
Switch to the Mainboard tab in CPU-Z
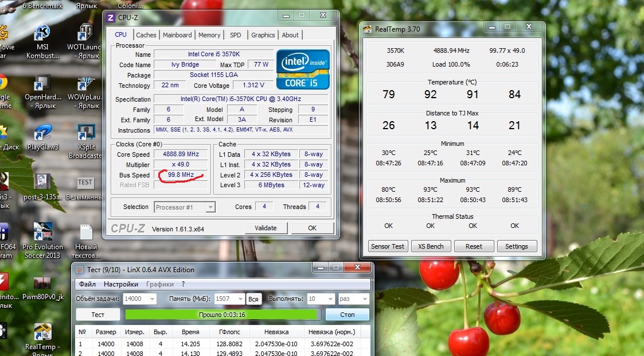(177, 35)
